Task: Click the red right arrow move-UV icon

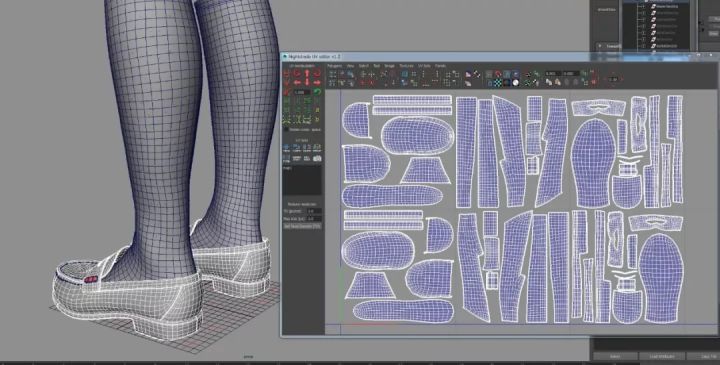Action: [x=317, y=83]
